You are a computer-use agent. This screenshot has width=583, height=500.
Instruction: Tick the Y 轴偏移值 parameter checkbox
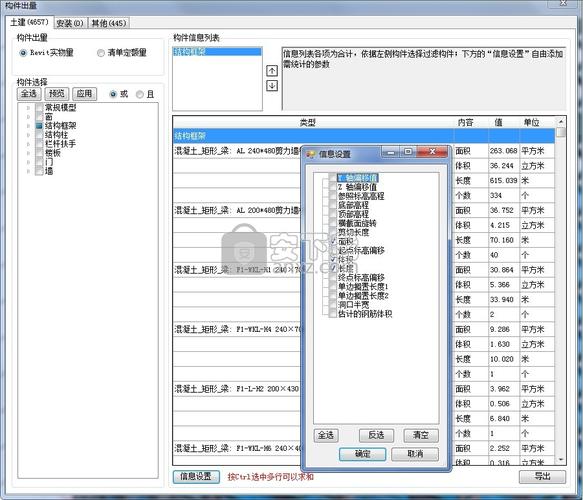click(333, 178)
